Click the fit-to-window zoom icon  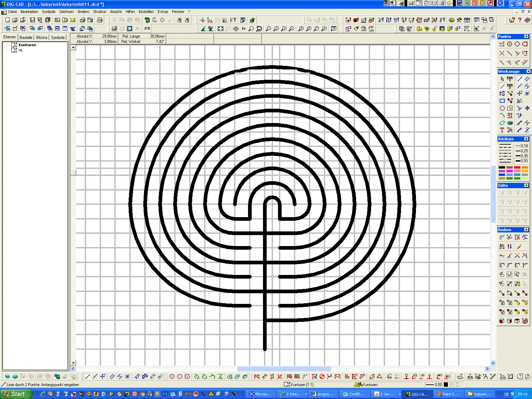pos(220,29)
